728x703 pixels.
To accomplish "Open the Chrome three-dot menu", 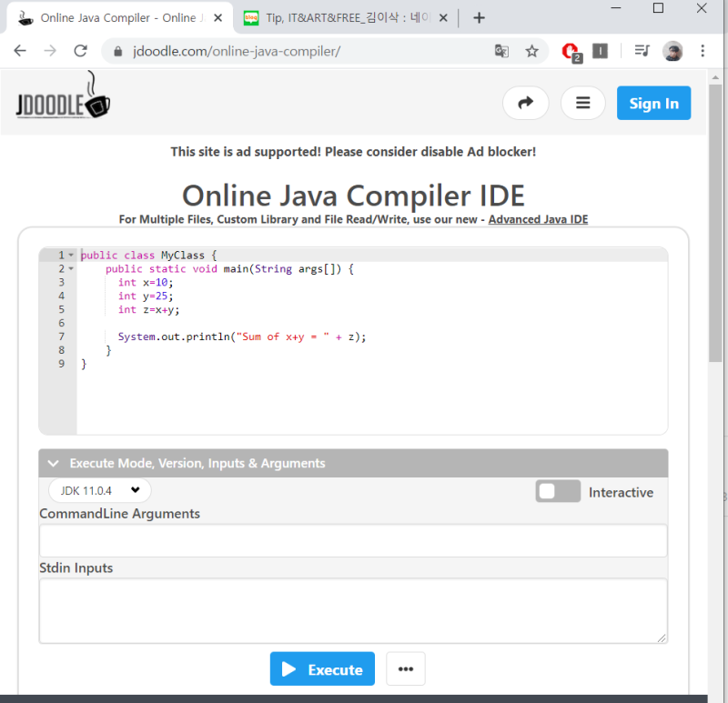I will tap(703, 51).
